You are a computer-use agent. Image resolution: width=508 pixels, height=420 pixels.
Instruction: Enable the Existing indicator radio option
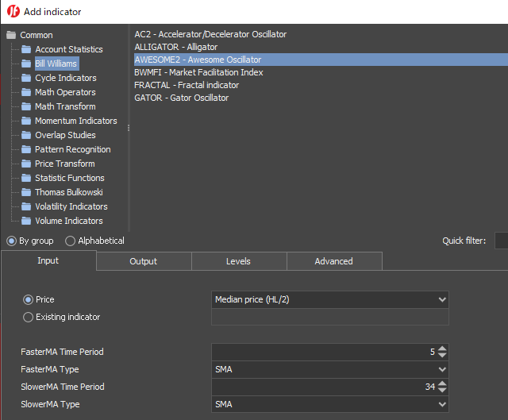[x=29, y=317]
